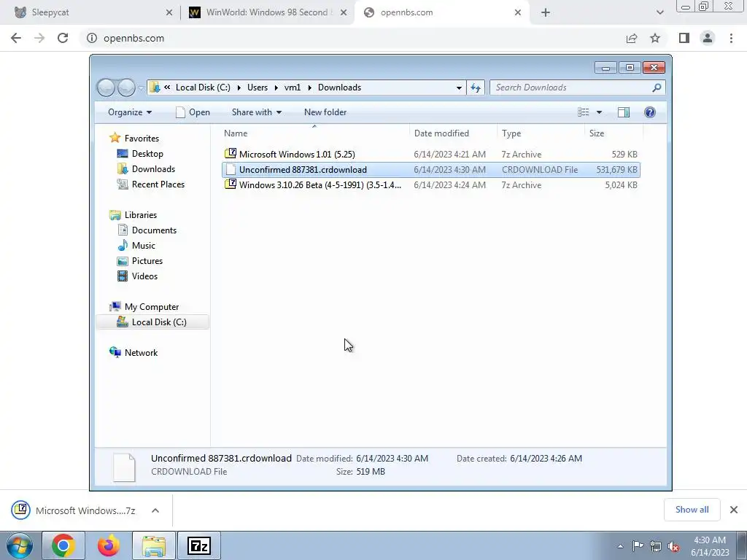Open Firefox from the taskbar

(109, 545)
